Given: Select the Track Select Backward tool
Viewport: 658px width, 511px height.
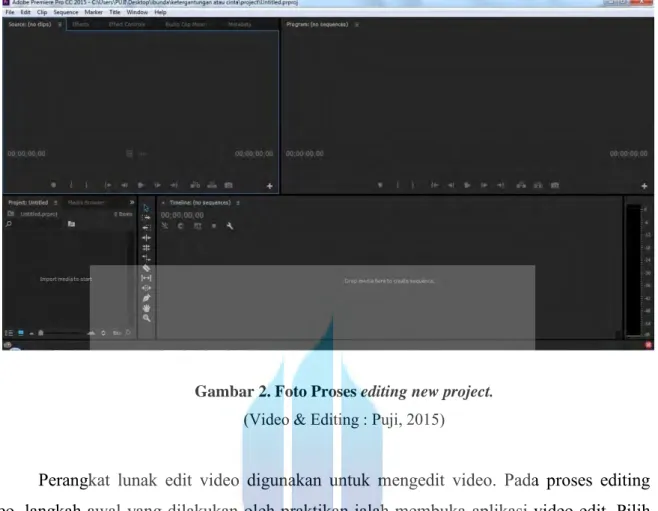Looking at the screenshot, I should (146, 227).
